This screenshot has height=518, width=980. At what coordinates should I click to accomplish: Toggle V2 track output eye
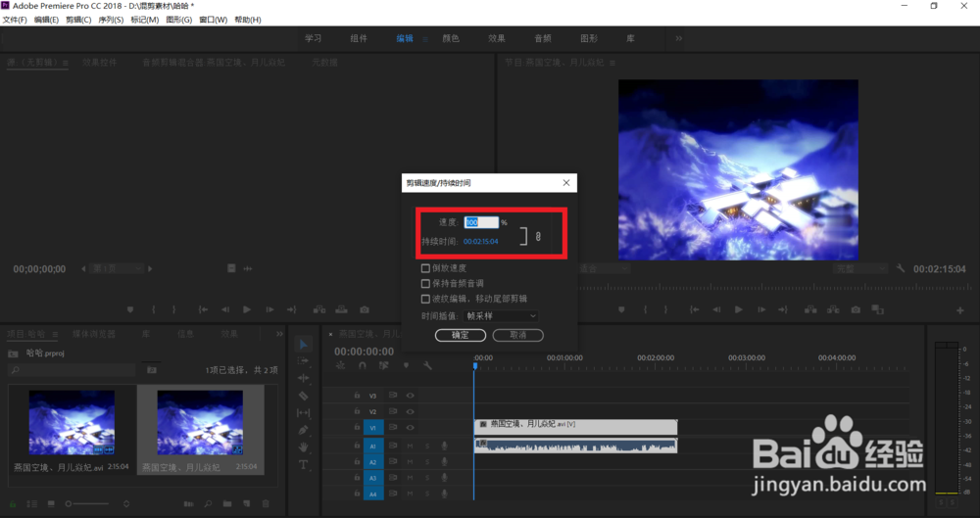[x=410, y=412]
